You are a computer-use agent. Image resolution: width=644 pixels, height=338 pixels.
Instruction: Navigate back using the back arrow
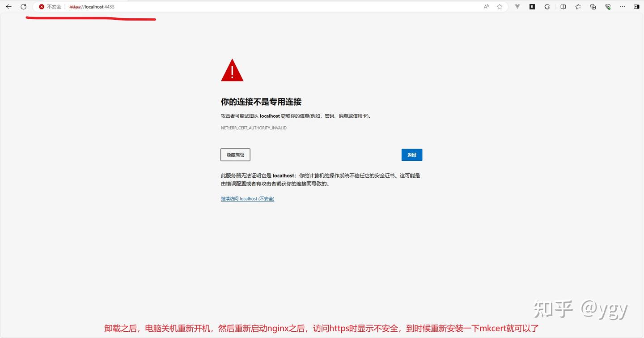coord(8,7)
